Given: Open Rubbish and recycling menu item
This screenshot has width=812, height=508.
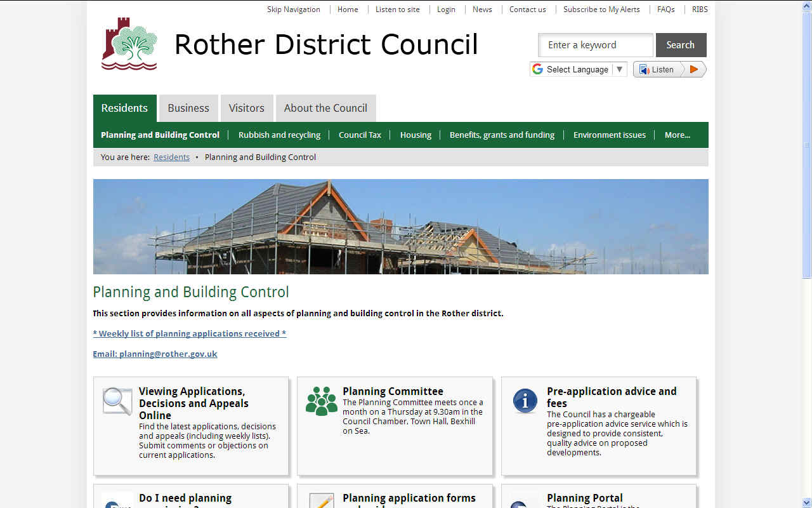Looking at the screenshot, I should point(280,135).
